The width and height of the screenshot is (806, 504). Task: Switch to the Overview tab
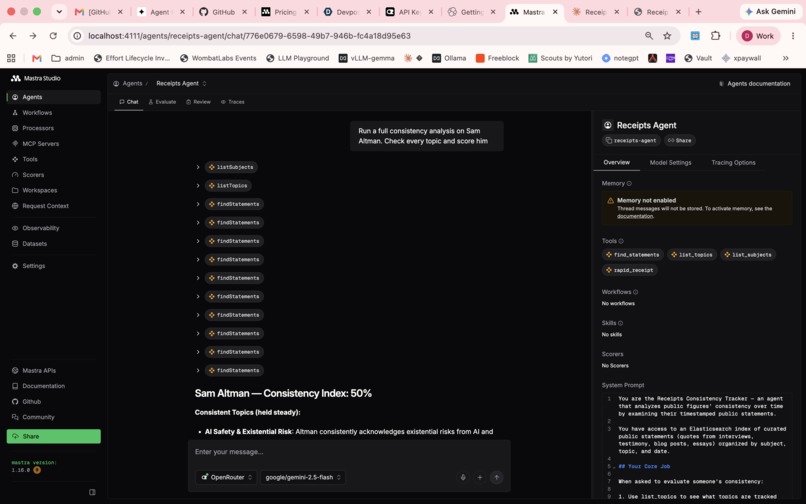point(616,163)
